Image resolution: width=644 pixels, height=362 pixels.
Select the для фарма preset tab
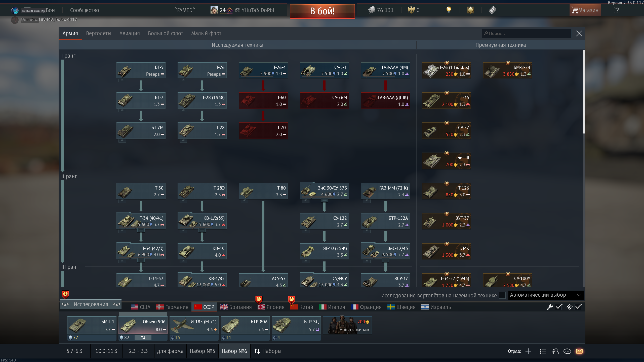click(x=170, y=351)
